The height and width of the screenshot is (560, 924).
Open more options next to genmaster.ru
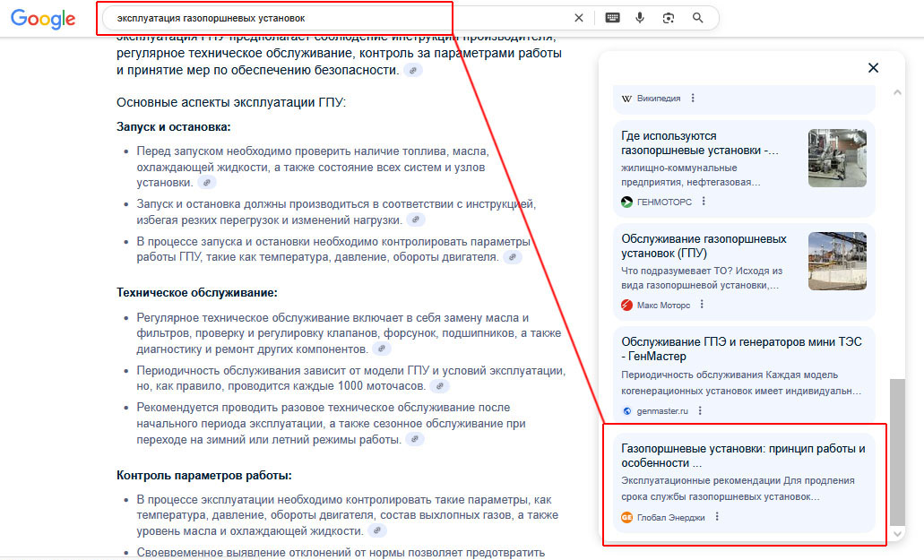pyautogui.click(x=700, y=410)
